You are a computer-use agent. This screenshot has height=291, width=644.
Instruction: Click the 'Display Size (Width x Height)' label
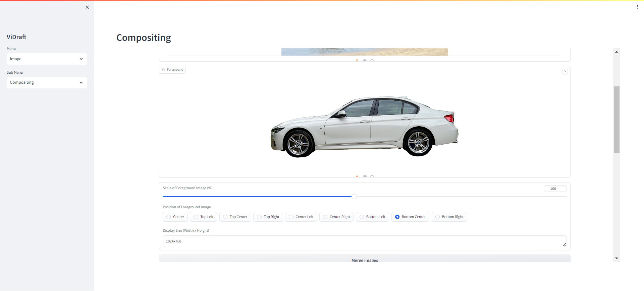click(186, 231)
